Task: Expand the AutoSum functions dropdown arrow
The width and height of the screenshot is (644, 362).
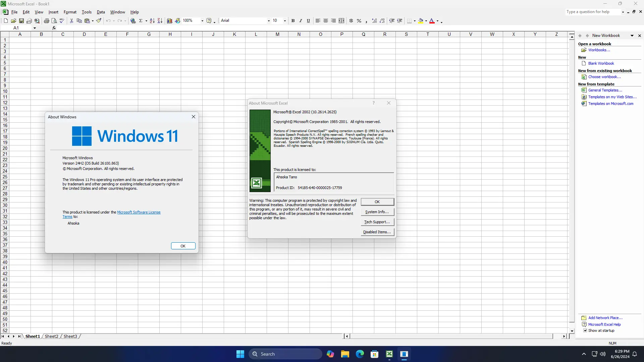Action: [x=146, y=21]
